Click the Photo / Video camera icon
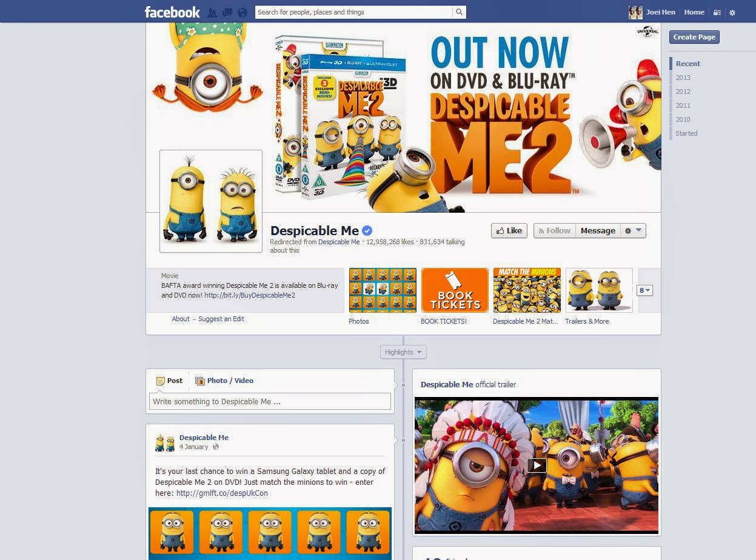 click(200, 381)
